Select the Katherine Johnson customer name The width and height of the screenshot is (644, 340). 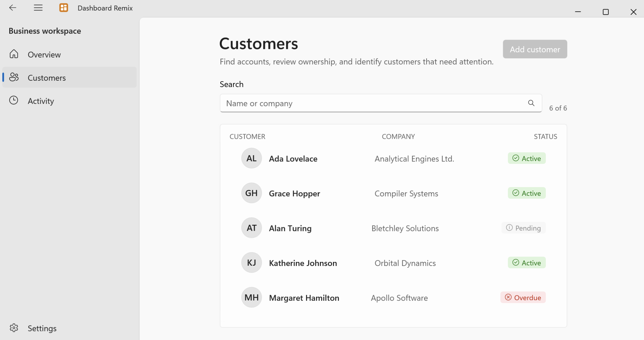point(303,263)
